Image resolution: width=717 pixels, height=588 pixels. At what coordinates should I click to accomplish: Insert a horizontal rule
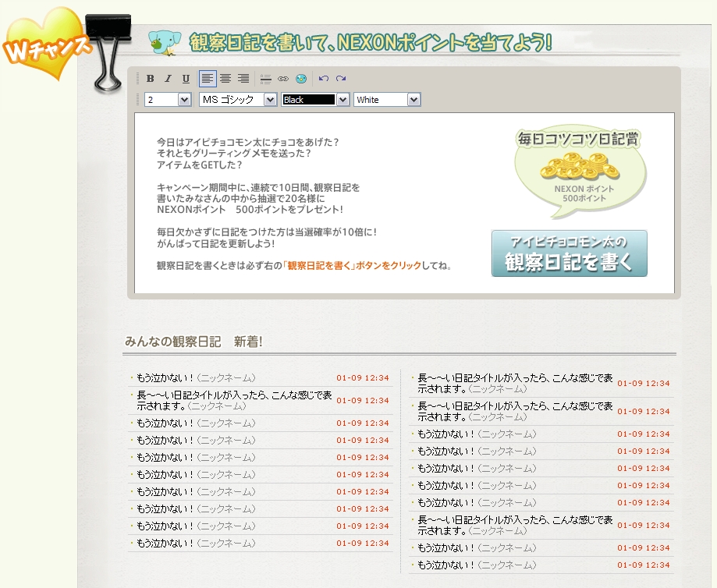265,79
